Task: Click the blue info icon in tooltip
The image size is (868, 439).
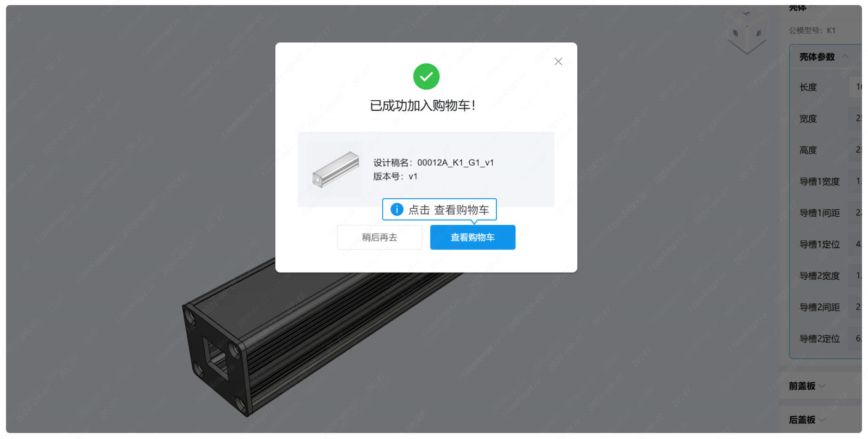Action: coord(397,209)
